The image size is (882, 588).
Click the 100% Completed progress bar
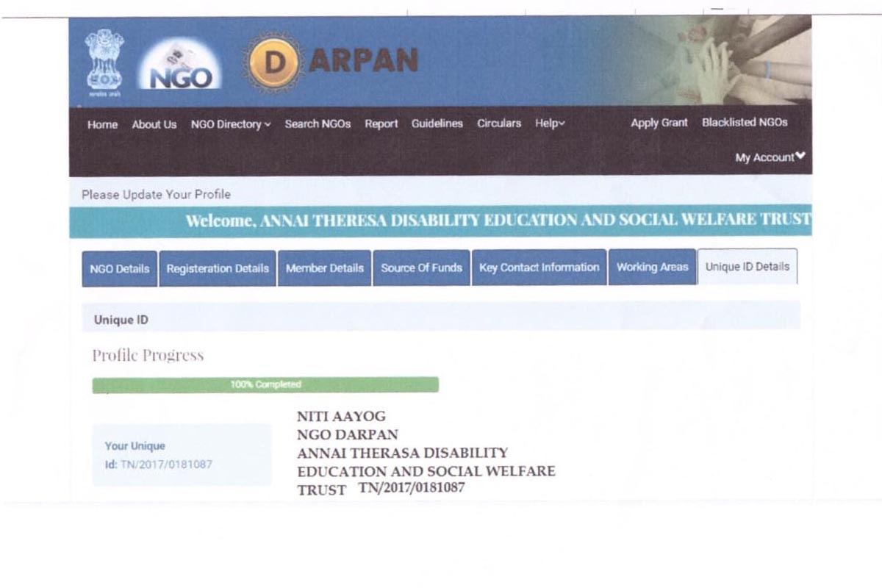(265, 384)
